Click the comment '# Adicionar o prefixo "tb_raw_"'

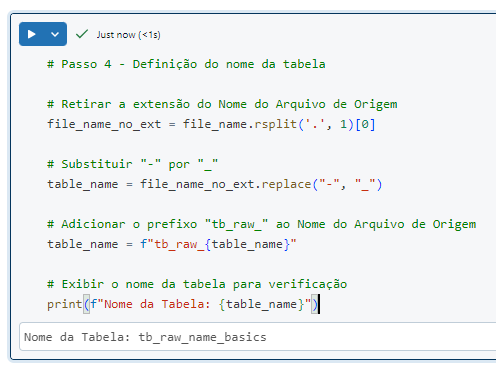pos(262,224)
